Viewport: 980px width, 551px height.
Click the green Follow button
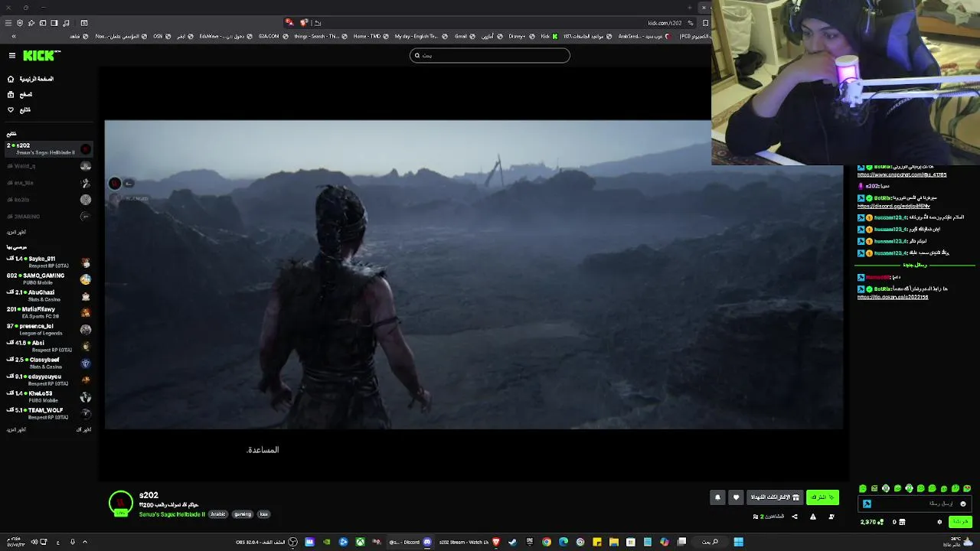click(823, 497)
